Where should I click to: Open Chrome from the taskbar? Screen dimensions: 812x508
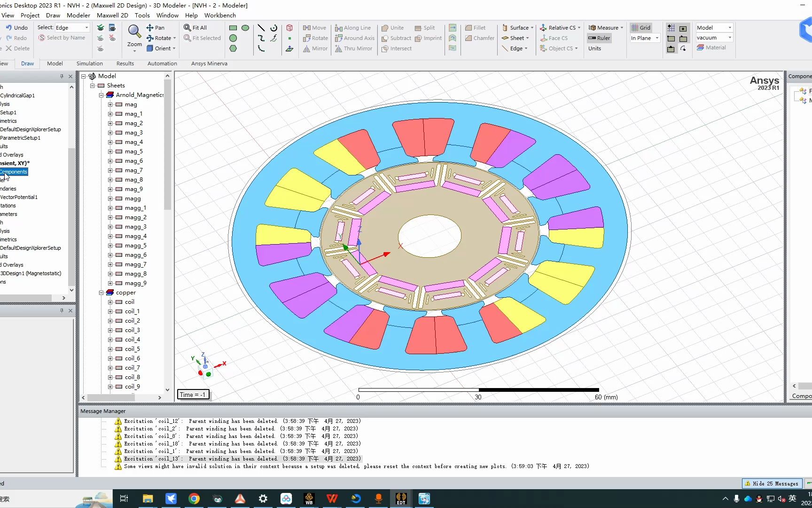pyautogui.click(x=194, y=499)
